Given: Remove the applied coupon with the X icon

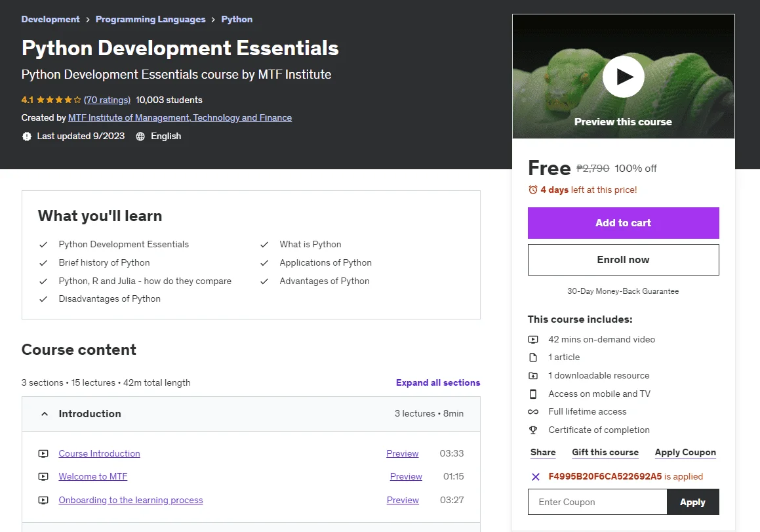Looking at the screenshot, I should pyautogui.click(x=536, y=477).
